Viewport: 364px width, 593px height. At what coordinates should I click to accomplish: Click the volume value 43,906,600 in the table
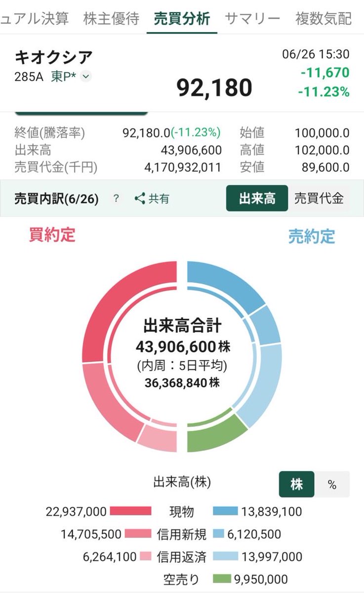point(191,150)
